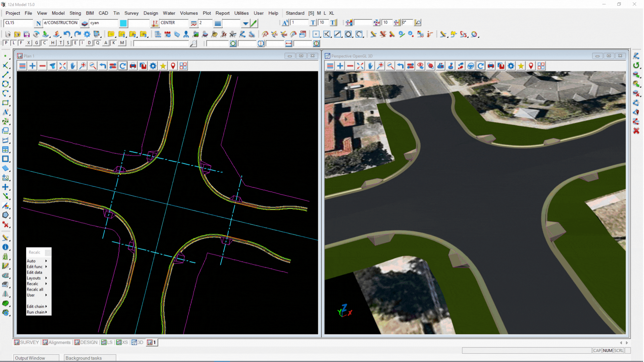Select the Zoom tool in Plan 1 toolbar
Viewport: 644px width, 362px height.
coord(83,66)
